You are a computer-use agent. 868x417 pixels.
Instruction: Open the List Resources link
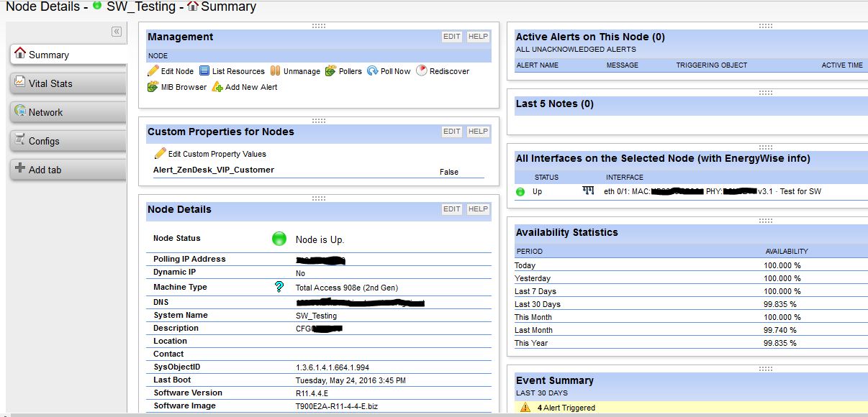click(x=238, y=71)
